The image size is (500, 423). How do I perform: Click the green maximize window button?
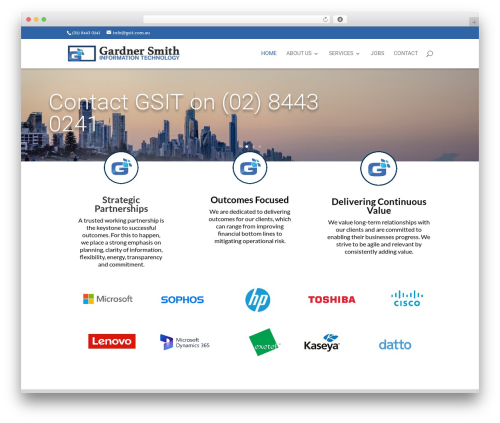click(44, 19)
